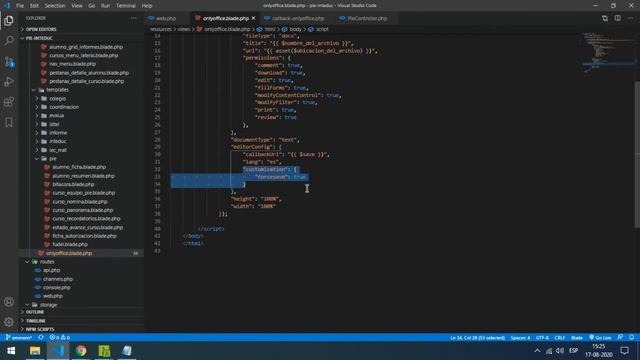Image resolution: width=640 pixels, height=360 pixels.
Task: Click the git branch indicator in status bar
Action: 19,338
